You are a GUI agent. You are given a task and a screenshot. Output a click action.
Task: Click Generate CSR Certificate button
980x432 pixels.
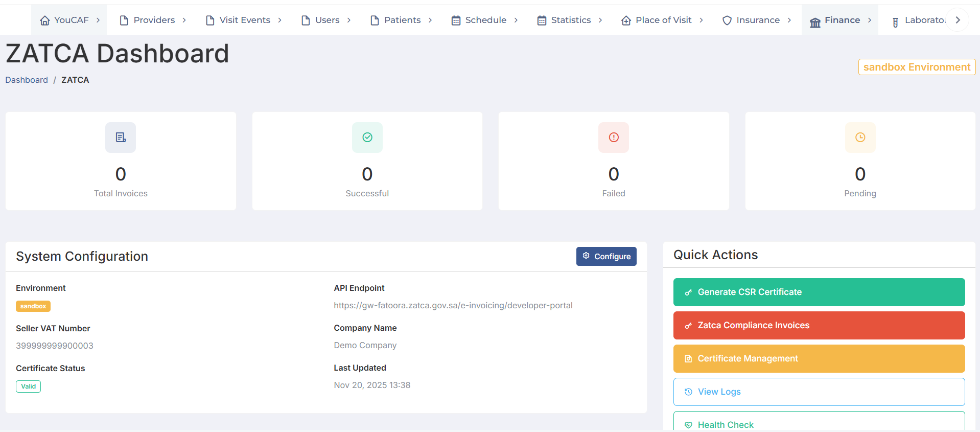[x=819, y=292]
